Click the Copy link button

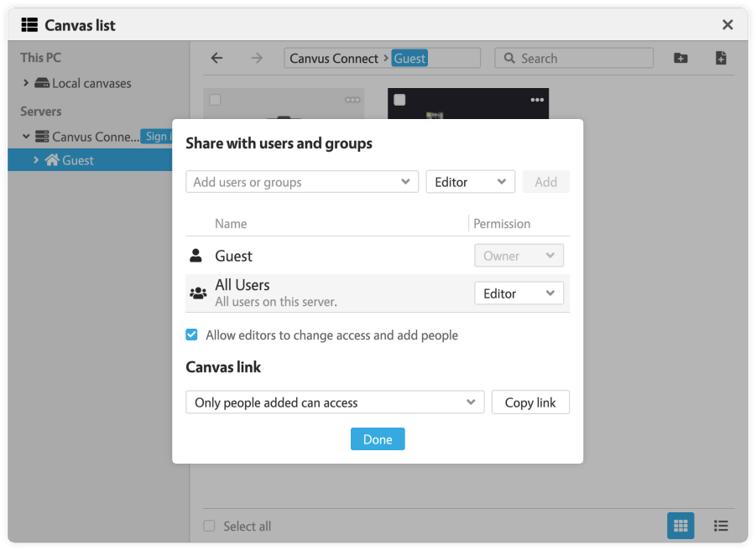(530, 402)
